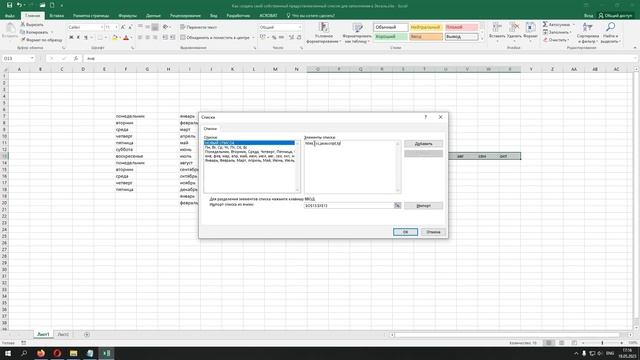Click Импорт button in Списки dialog
This screenshot has height=360, width=640.
click(423, 205)
